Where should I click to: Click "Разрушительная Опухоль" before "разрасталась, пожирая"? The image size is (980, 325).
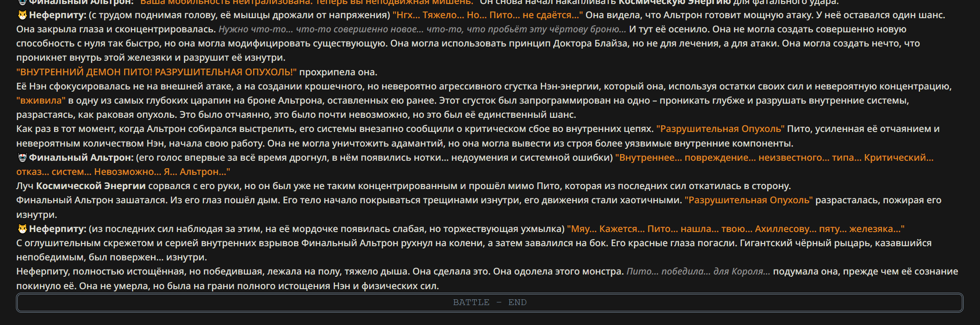point(749,200)
